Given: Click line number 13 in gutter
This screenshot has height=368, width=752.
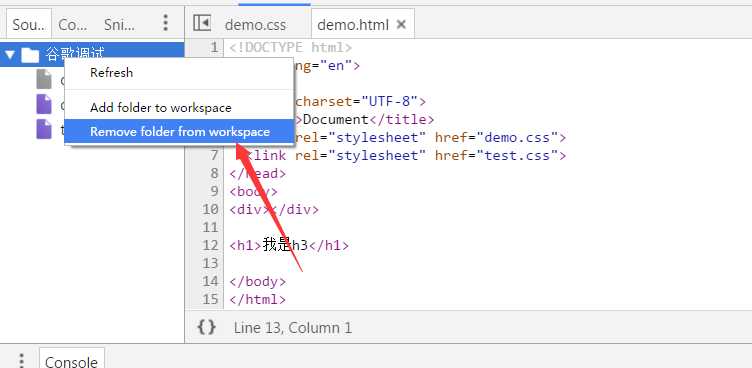Looking at the screenshot, I should click(x=210, y=263).
